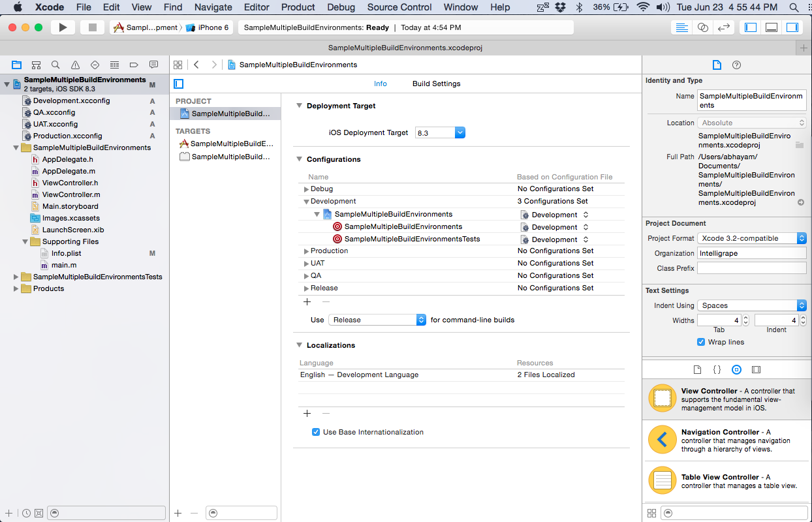The width and height of the screenshot is (812, 522).
Task: Switch to the Standard editor
Action: [682, 27]
